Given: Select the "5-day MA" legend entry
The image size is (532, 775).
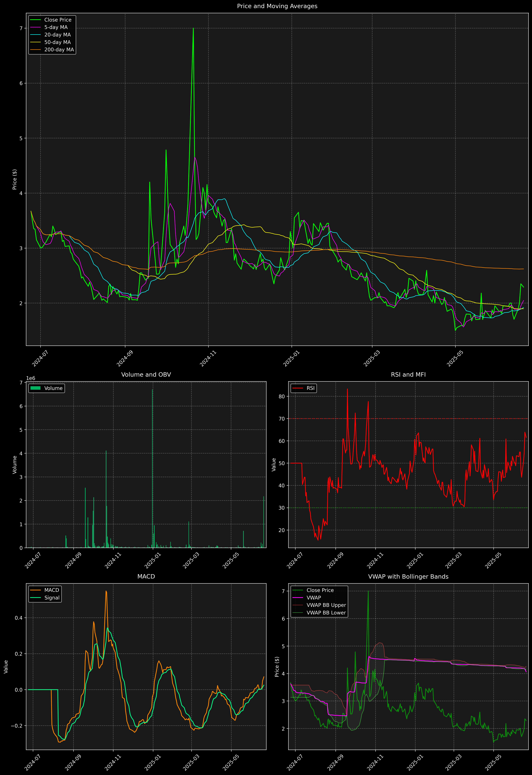Looking at the screenshot, I should tap(56, 27).
